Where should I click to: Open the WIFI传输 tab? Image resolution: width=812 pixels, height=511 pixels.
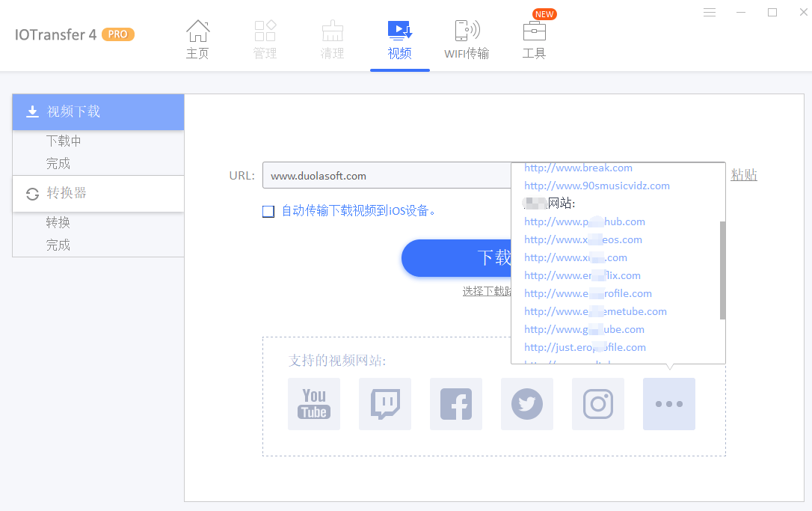pyautogui.click(x=467, y=40)
